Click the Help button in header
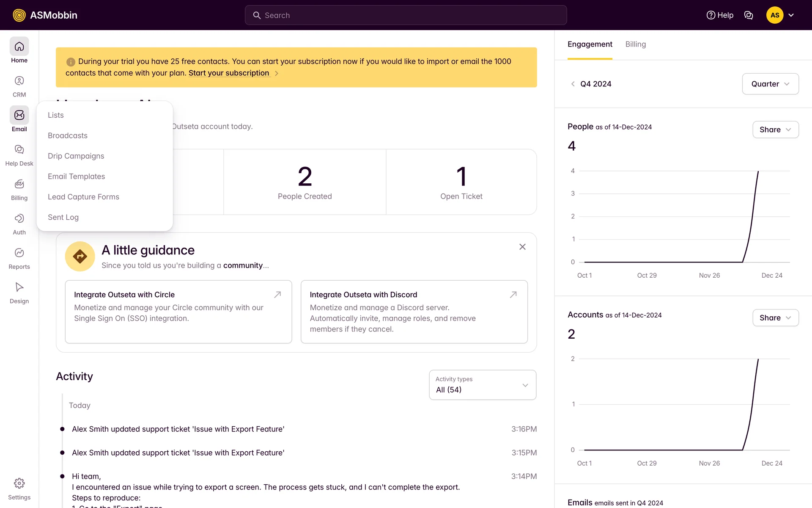 720,15
